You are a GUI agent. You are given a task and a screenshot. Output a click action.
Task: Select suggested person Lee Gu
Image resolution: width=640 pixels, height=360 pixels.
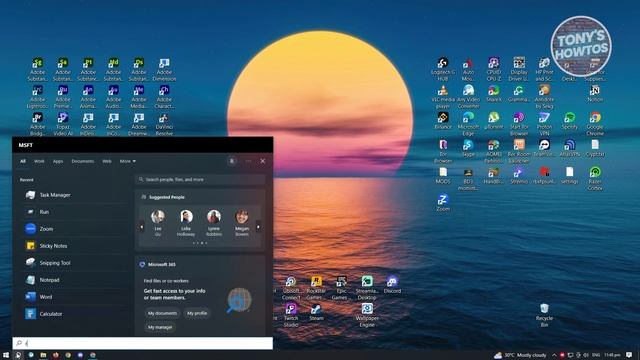coord(158,223)
